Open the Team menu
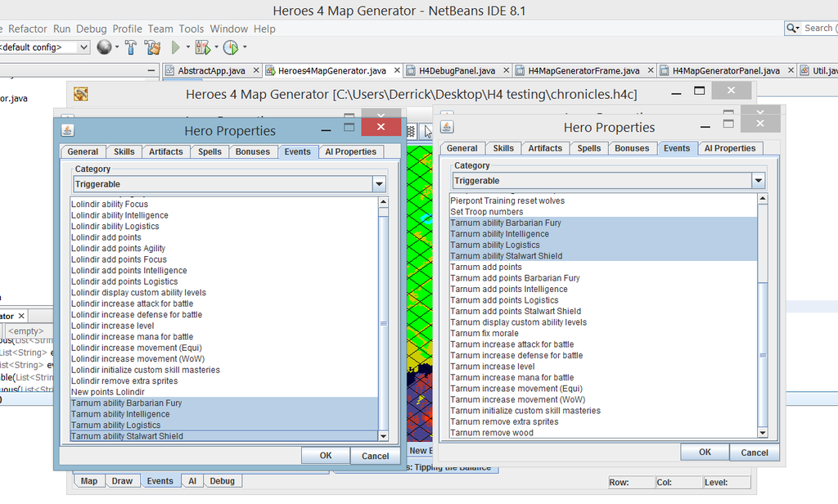The image size is (838, 504). tap(160, 29)
